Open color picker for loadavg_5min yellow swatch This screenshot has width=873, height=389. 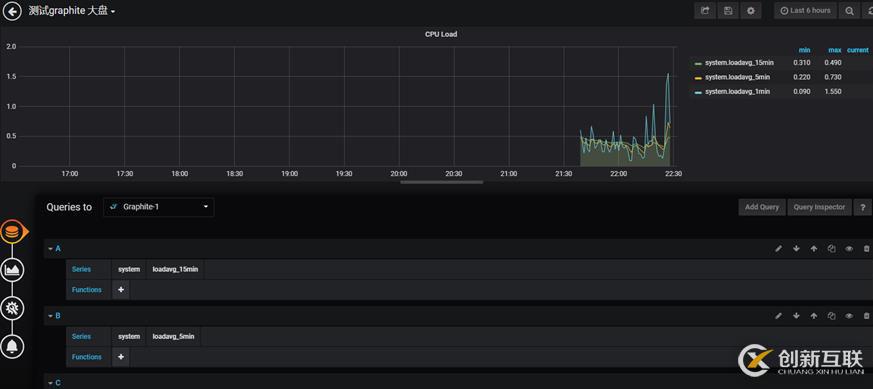coord(698,78)
